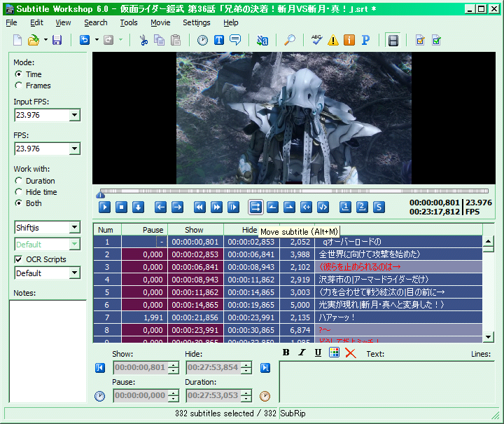The image size is (504, 424).
Task: Stop the video playback
Action: point(121,207)
